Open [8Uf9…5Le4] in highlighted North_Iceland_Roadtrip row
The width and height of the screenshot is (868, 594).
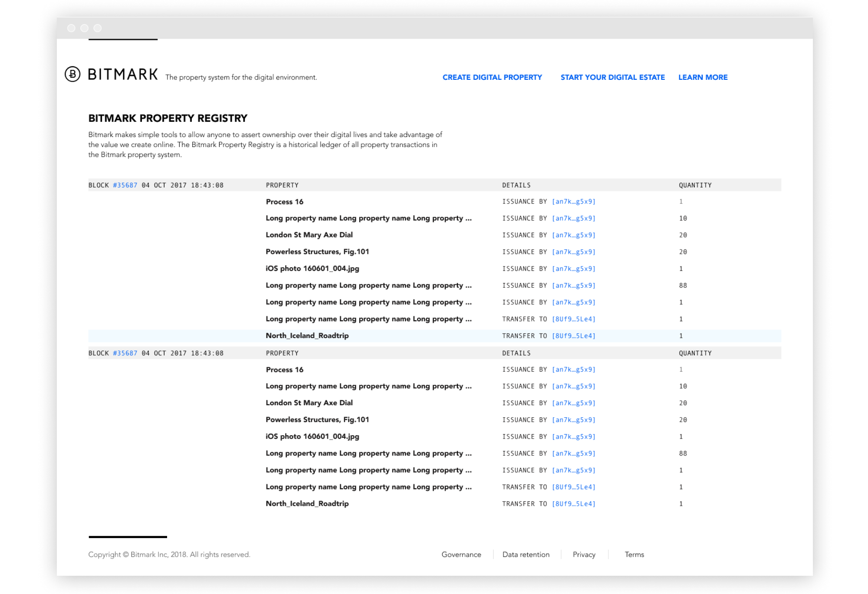pos(574,336)
